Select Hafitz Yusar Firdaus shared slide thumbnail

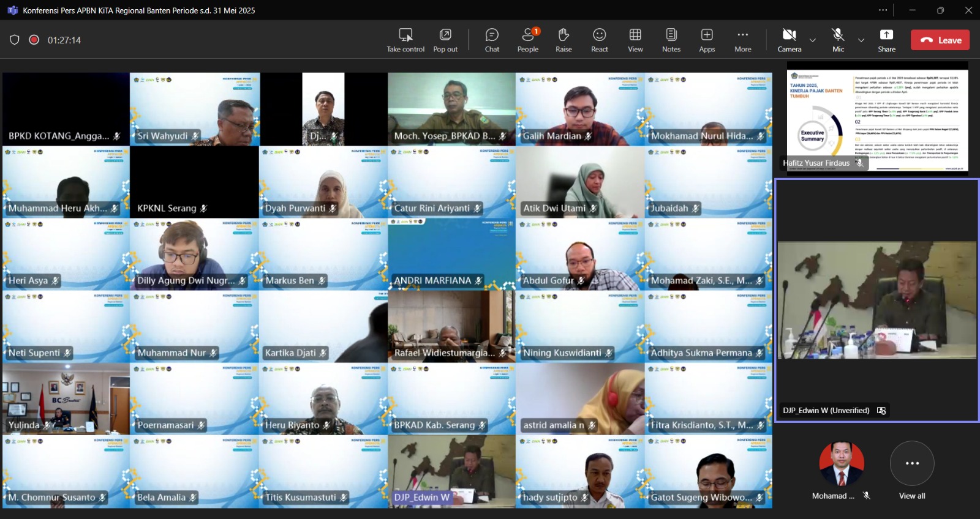click(877, 118)
